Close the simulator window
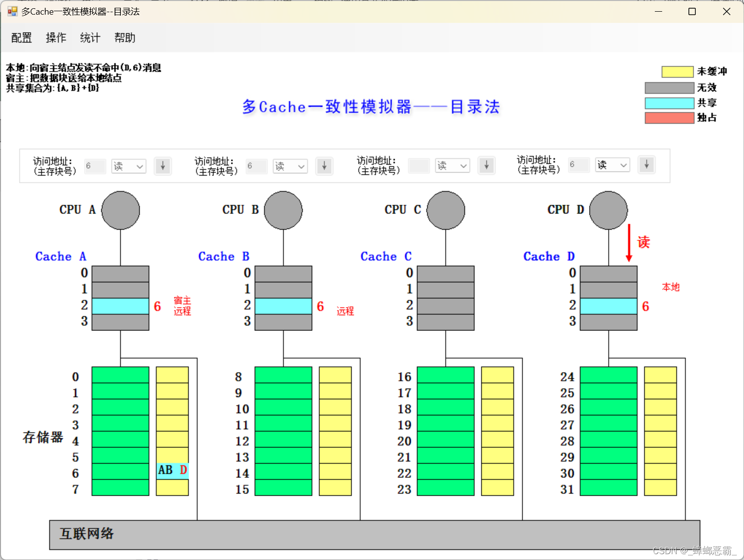The image size is (744, 560). pos(726,11)
